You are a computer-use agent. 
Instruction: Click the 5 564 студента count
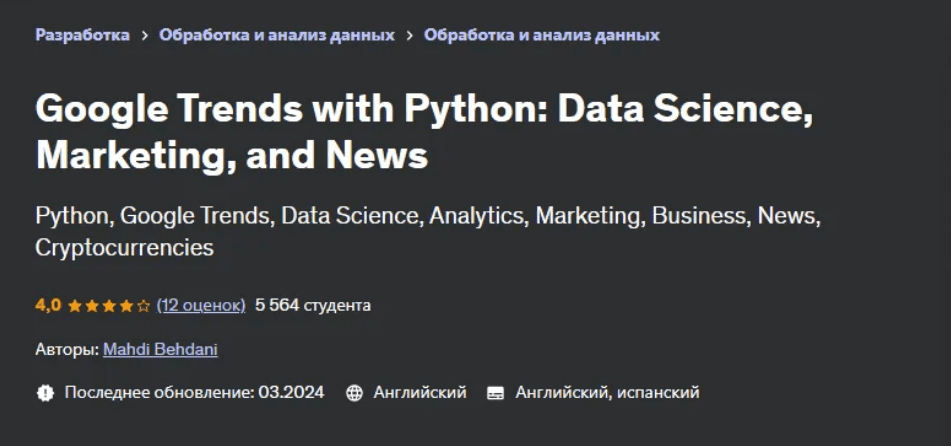[x=313, y=305]
